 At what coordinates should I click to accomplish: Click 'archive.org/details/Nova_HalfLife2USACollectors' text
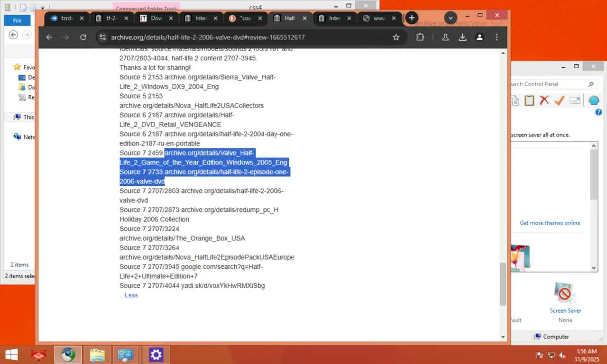click(192, 106)
